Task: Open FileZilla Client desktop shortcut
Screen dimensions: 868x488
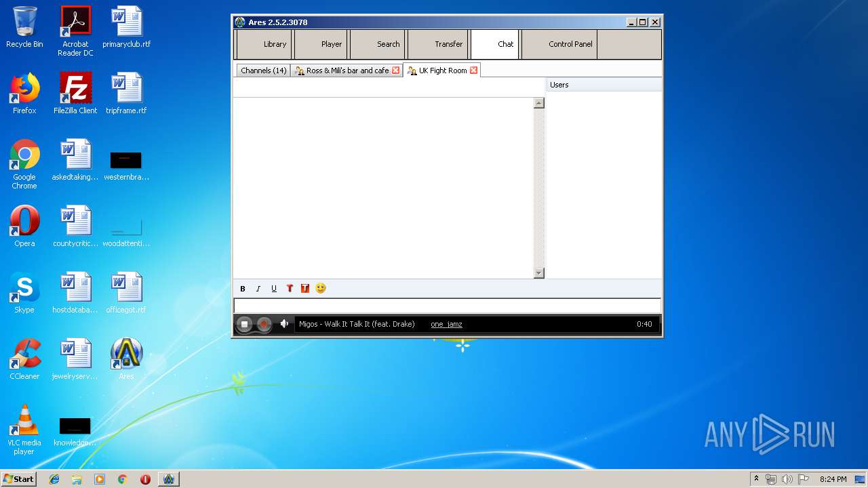Action: 75,94
